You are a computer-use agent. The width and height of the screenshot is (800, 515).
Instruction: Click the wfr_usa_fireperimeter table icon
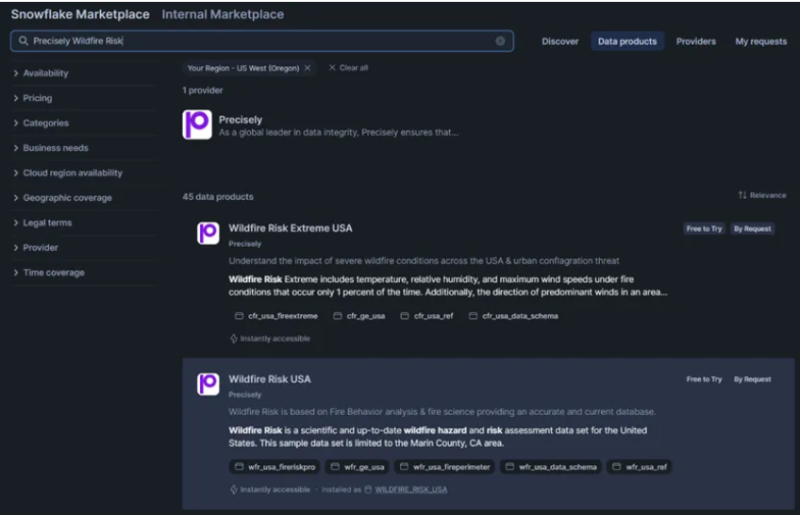click(x=404, y=467)
